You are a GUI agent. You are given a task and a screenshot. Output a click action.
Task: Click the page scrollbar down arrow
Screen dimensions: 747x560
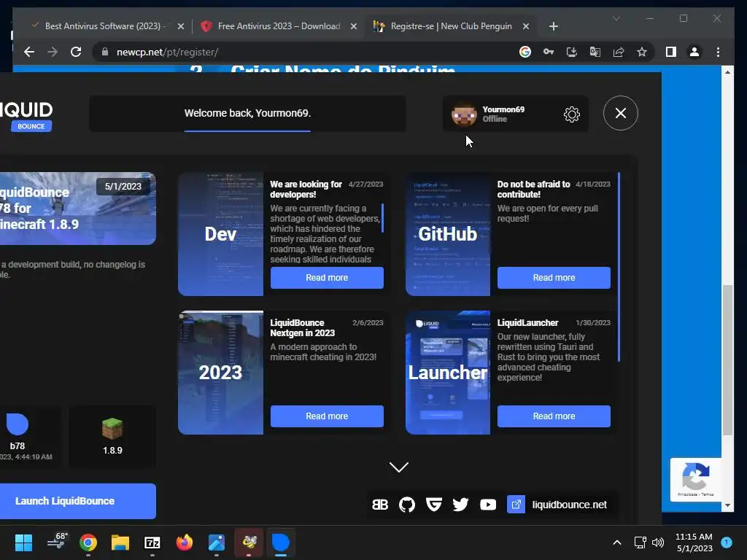[727, 505]
